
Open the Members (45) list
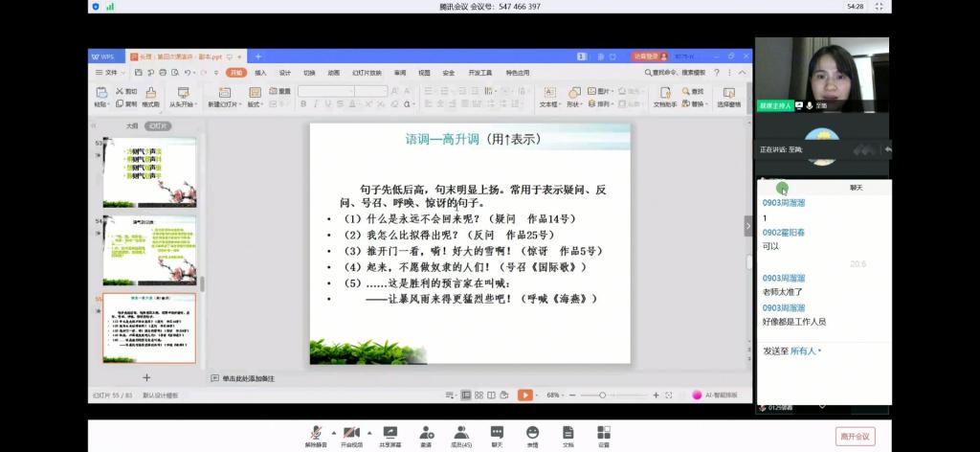[x=461, y=433]
